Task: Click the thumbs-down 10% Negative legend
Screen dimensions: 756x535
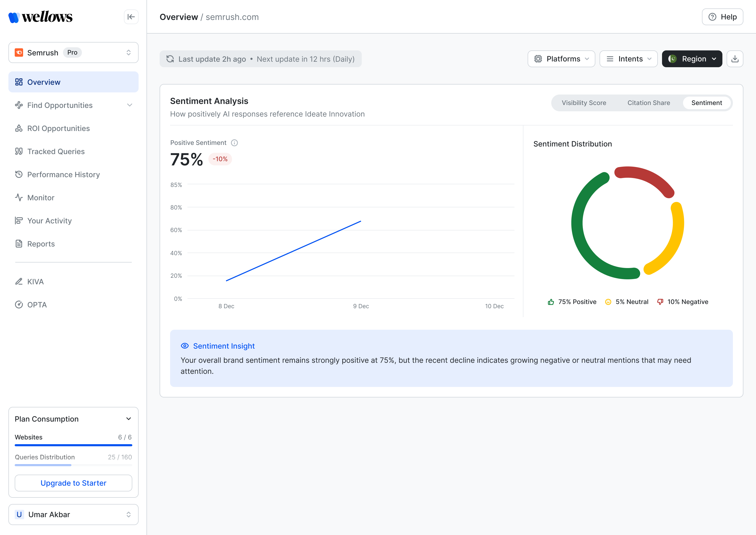Action: tap(682, 302)
